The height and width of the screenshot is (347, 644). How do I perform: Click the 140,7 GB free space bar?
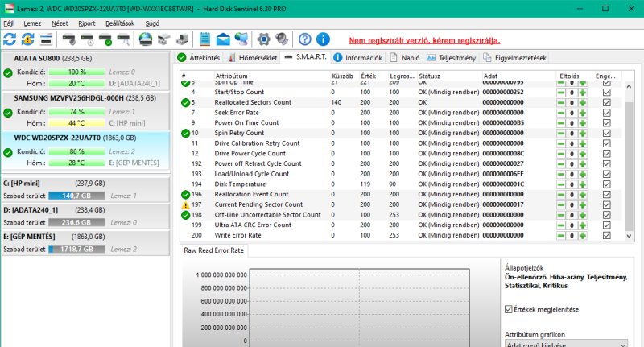pyautogui.click(x=76, y=196)
